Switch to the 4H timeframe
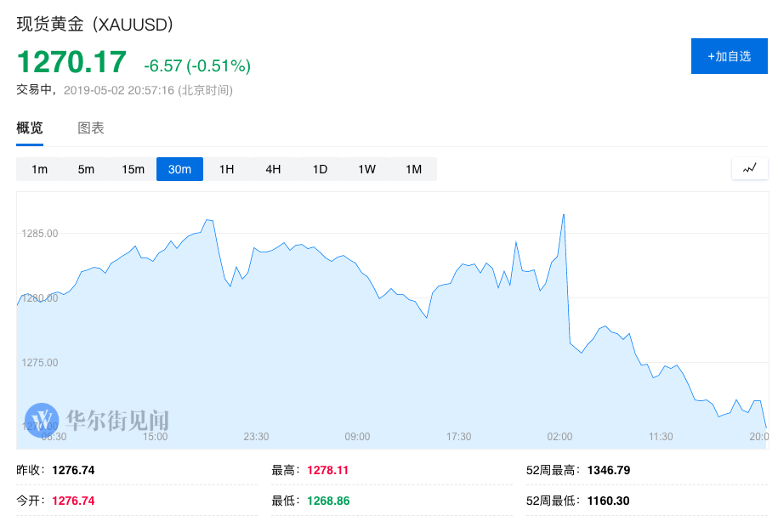Screen dimensions: 778x532 [273, 169]
